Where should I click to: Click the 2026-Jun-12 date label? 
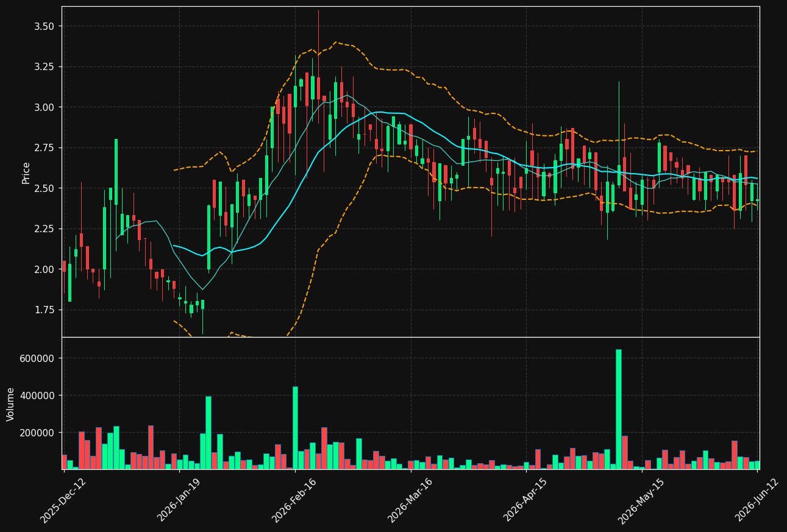pos(757,501)
